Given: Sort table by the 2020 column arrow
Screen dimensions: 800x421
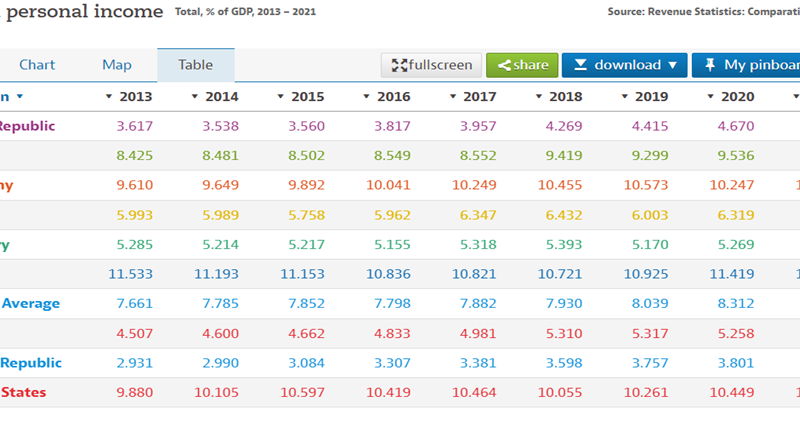Looking at the screenshot, I should pyautogui.click(x=709, y=97).
